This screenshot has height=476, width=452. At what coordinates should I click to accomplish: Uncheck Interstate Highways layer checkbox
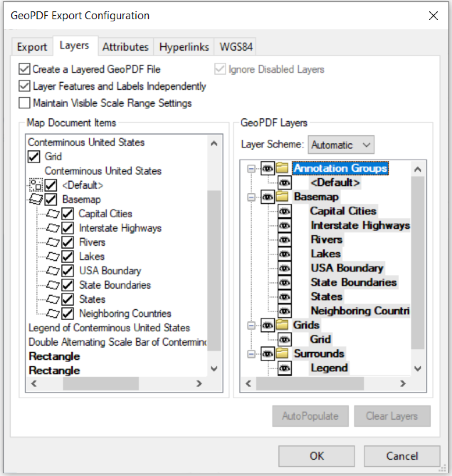coord(68,228)
